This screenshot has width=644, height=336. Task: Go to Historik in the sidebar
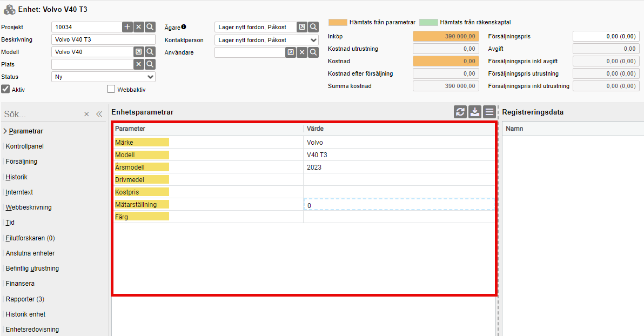tap(16, 177)
